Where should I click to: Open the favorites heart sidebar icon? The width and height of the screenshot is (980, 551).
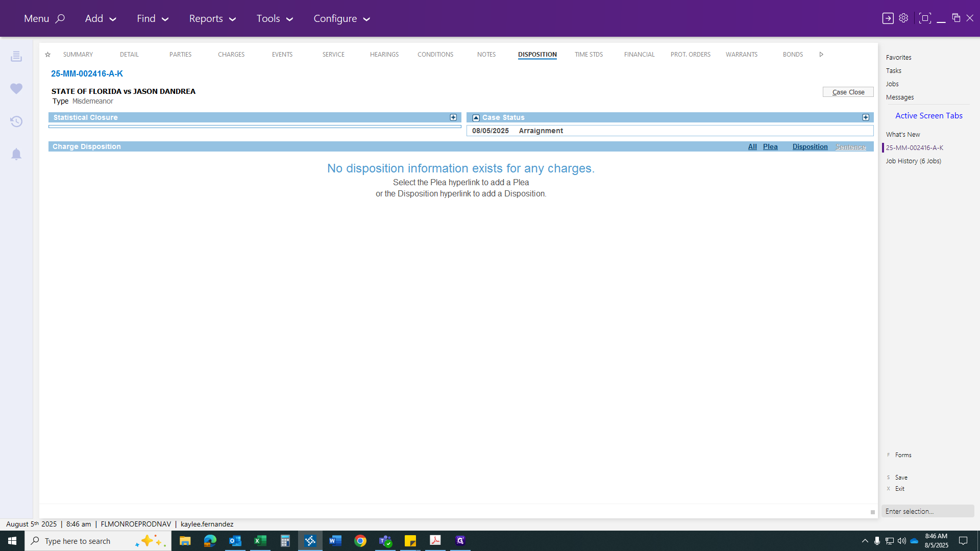click(16, 89)
